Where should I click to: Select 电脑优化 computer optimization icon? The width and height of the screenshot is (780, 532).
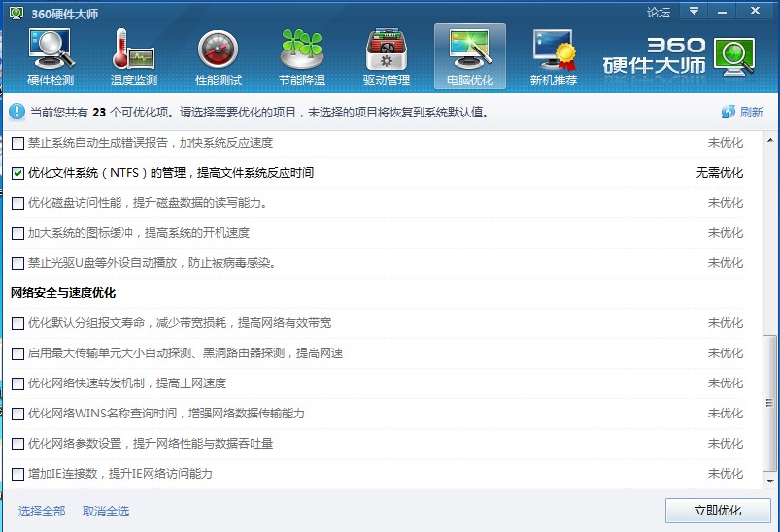coord(470,56)
